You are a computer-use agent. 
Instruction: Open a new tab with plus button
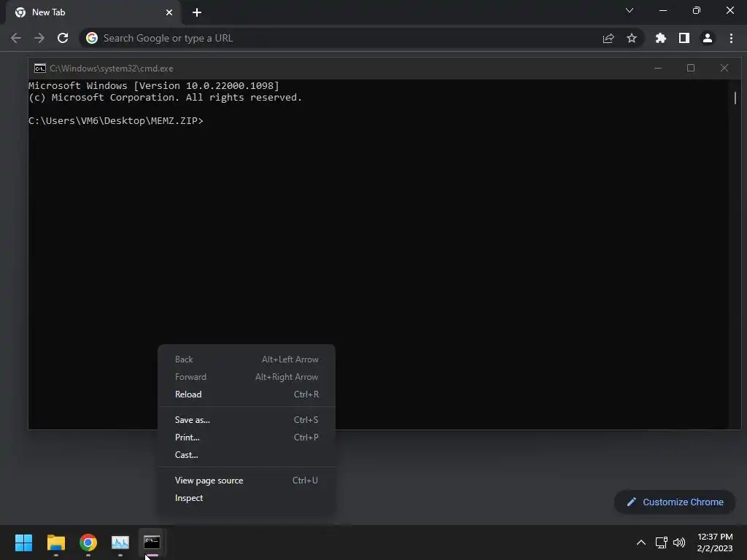[197, 12]
